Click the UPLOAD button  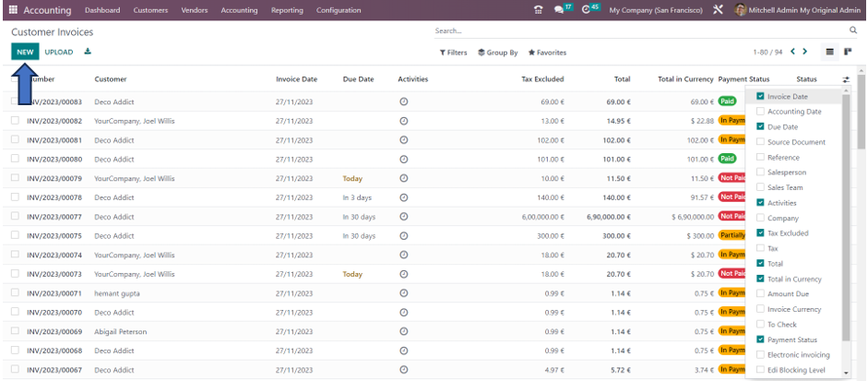tap(59, 52)
